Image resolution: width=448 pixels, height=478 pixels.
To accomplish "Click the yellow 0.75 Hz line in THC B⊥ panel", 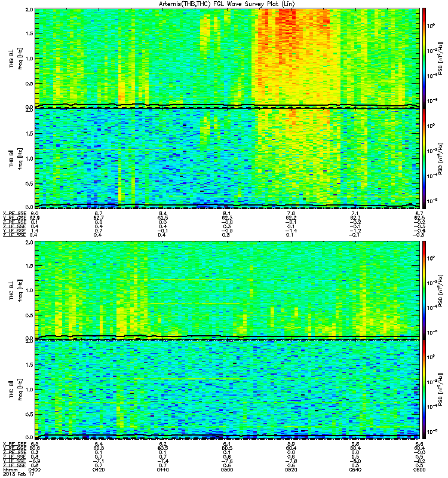I will [x=195, y=304].
